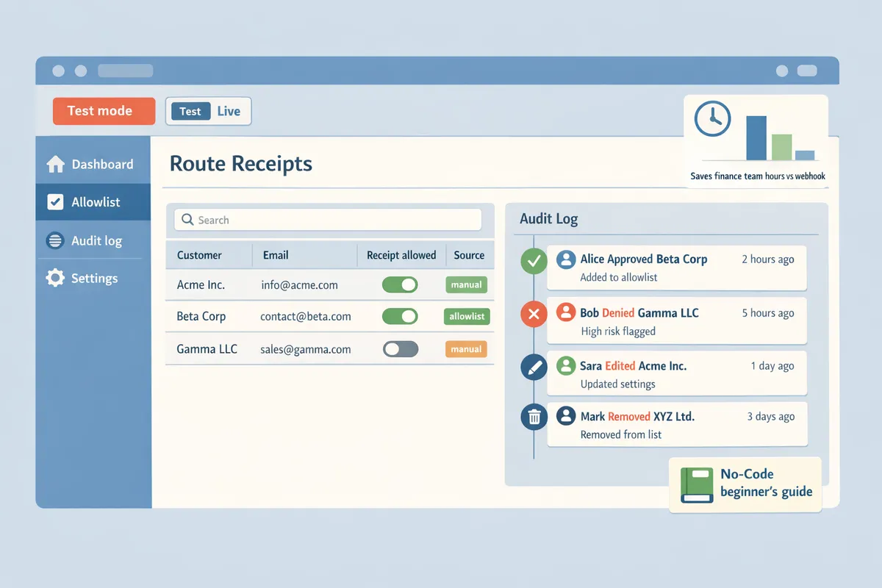The width and height of the screenshot is (882, 588).
Task: Click the green book icon on the guide card
Action: click(x=698, y=484)
